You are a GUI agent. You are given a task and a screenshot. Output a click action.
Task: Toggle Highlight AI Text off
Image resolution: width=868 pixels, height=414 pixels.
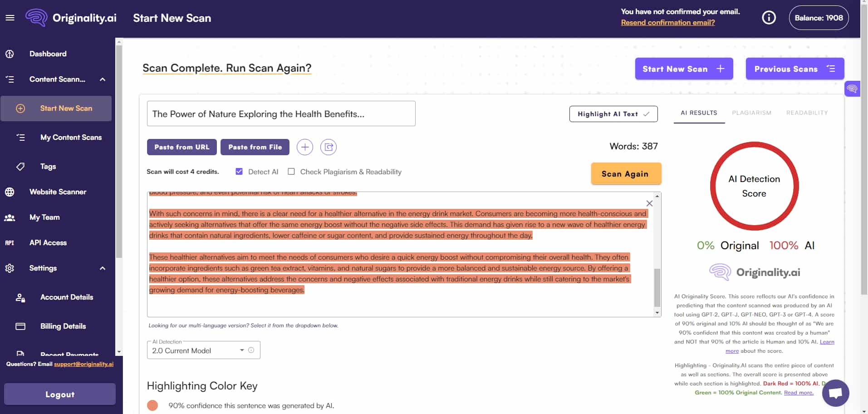[x=613, y=114]
